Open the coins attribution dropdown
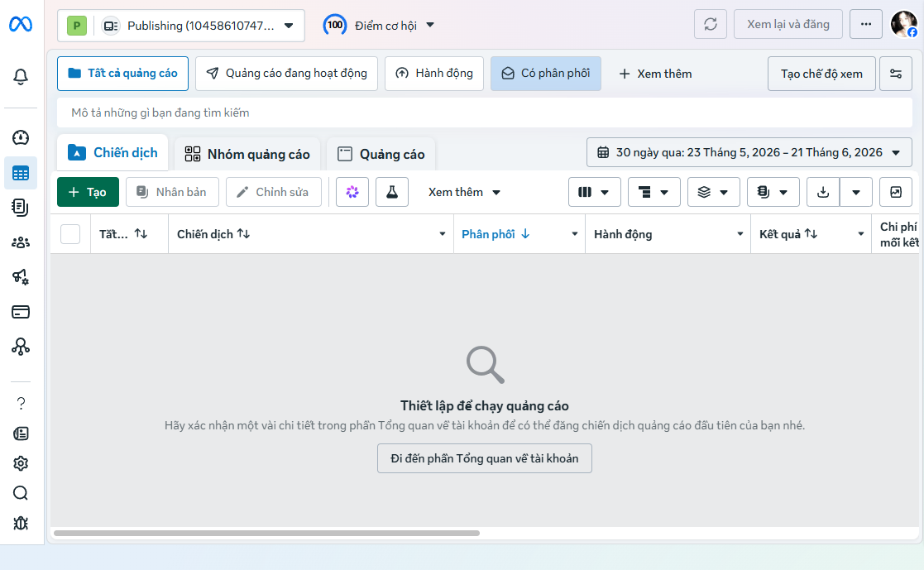Image resolution: width=924 pixels, height=570 pixels. point(773,192)
